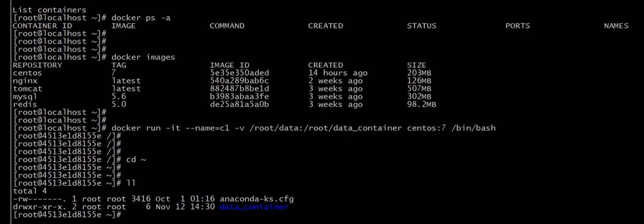
Task: Click the 'cd ~' command text
Action: click(135, 160)
